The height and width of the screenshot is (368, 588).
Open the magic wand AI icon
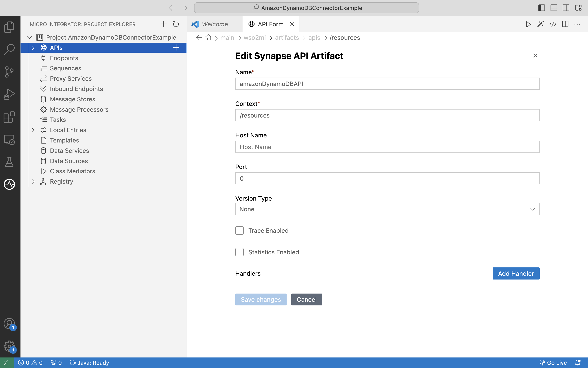click(x=541, y=24)
